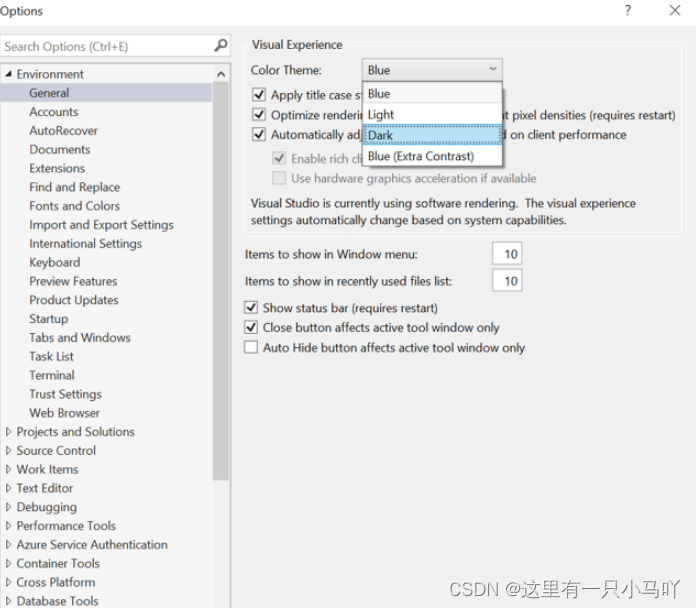Toggle Show status bar checkbox
The width and height of the screenshot is (696, 608).
[251, 308]
